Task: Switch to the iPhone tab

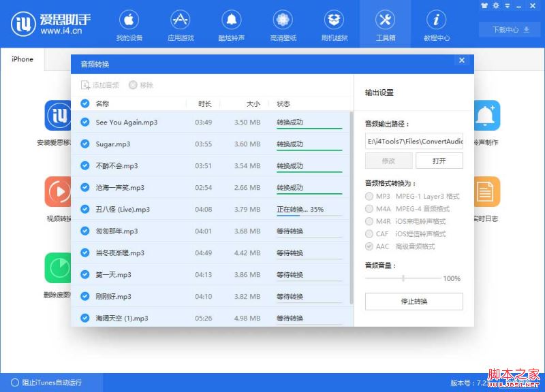Action: coord(22,59)
